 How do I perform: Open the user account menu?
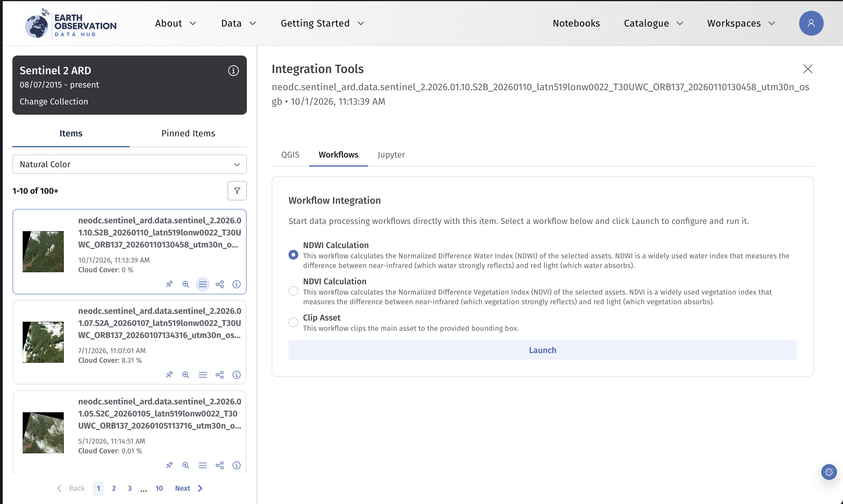(811, 23)
